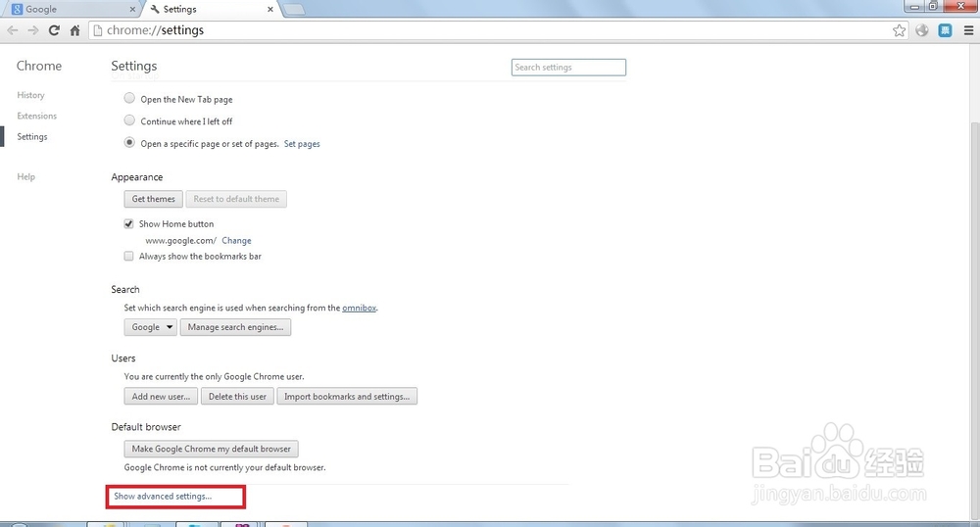Click the Set pages link
Screen dimensions: 980x527
coord(302,144)
